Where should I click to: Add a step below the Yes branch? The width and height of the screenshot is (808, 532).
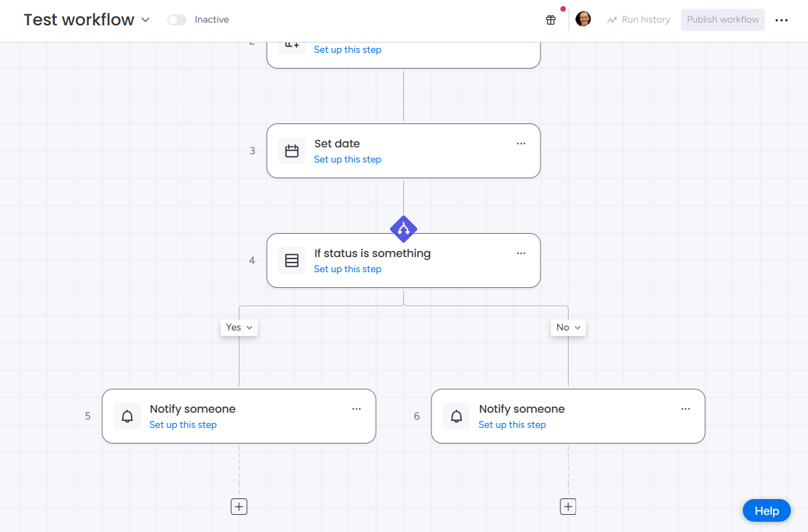(x=239, y=507)
